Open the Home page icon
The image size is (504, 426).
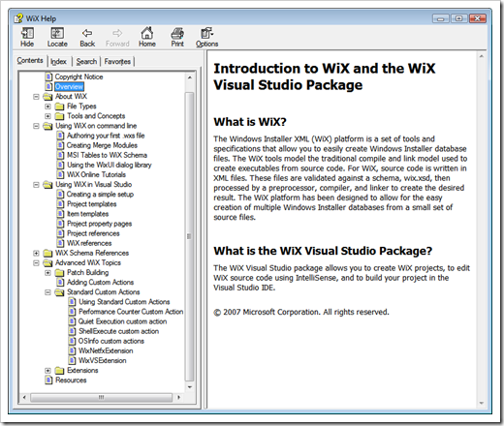[147, 33]
